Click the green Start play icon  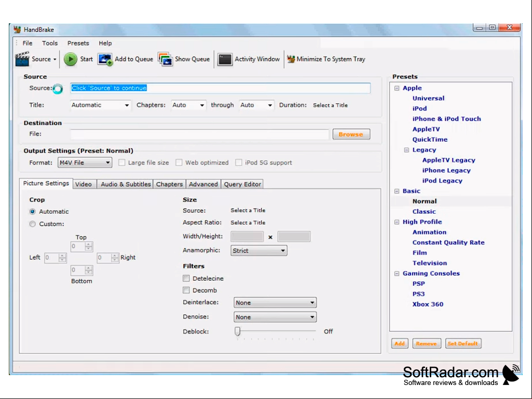[x=71, y=59]
